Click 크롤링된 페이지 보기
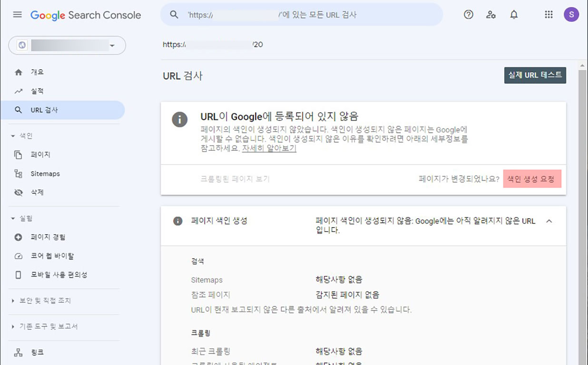Screen dimensions: 588x365 [x=235, y=179]
